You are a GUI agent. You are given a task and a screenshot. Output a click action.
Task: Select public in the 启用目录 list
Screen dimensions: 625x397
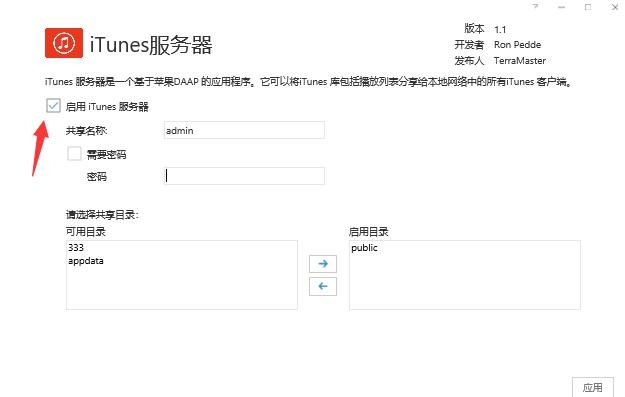coord(364,248)
